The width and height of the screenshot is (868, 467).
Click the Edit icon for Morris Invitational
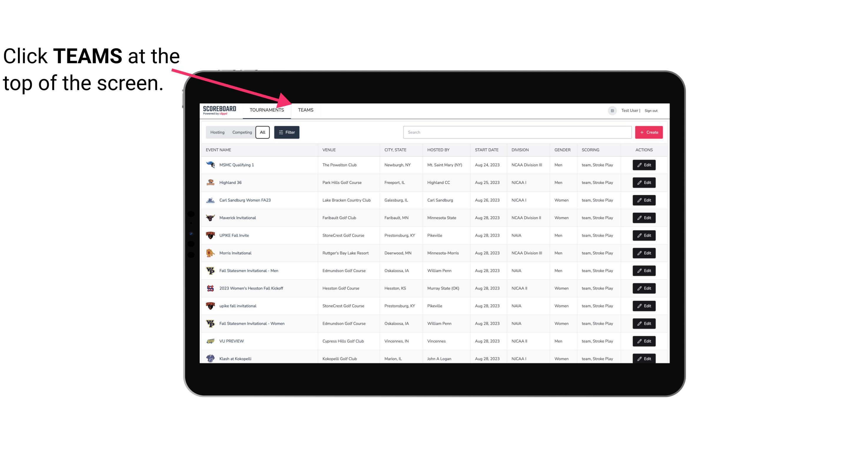click(644, 252)
